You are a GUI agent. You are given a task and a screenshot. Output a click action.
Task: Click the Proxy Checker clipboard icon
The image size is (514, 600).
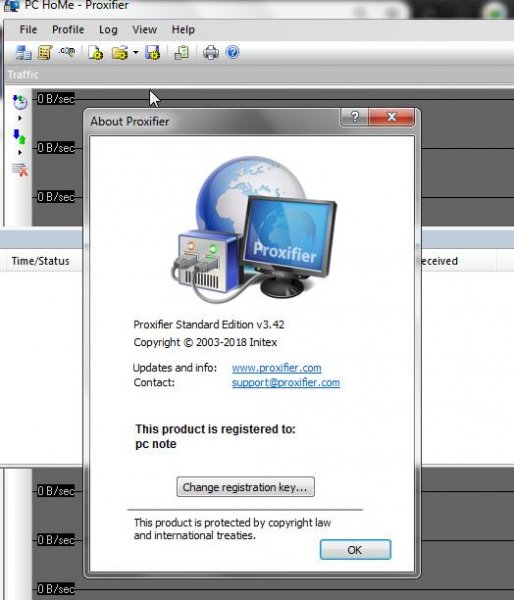(181, 52)
